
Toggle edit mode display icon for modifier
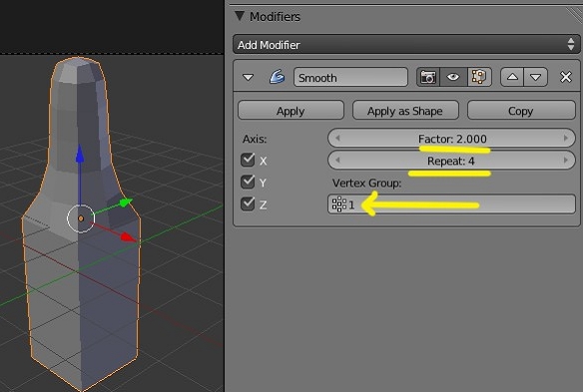coord(479,77)
